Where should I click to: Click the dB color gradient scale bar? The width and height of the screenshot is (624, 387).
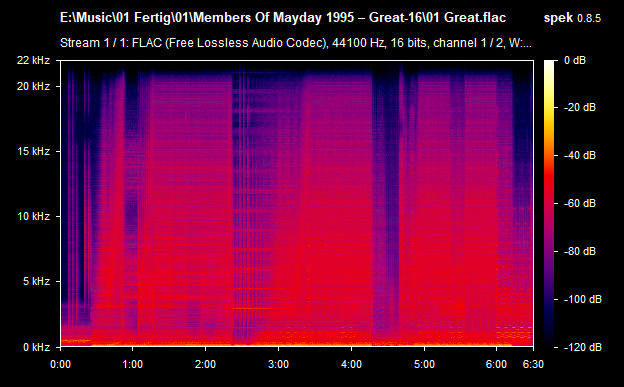(x=549, y=203)
